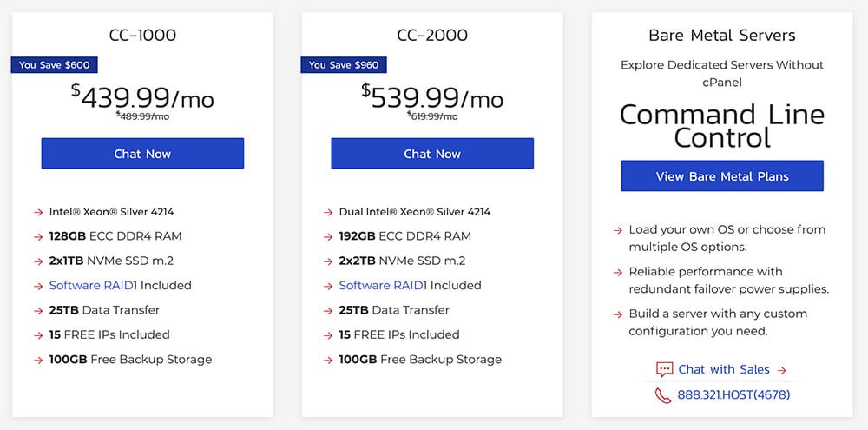Click arrow bullet next to Load your own OS

pyautogui.click(x=618, y=230)
